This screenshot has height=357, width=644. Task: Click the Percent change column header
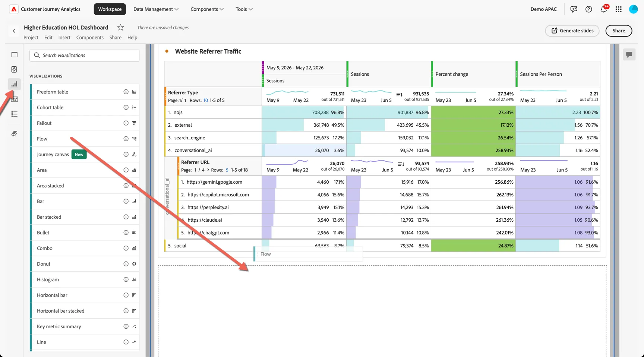473,74
